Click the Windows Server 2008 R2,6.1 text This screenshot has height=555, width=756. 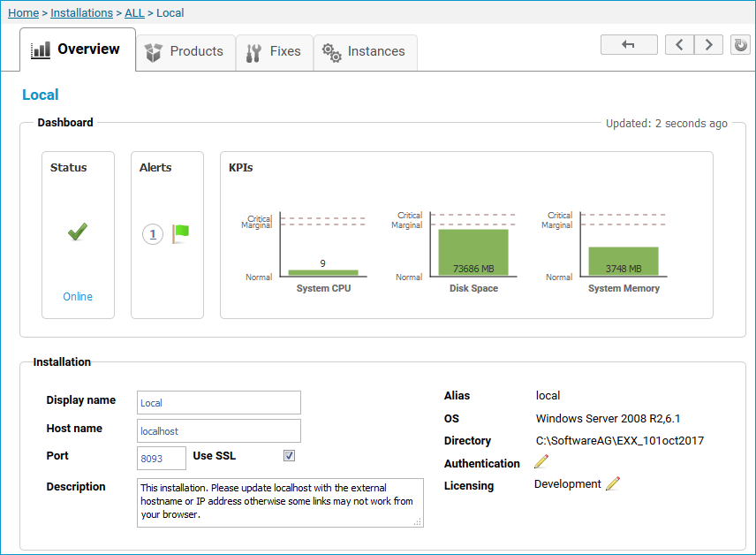click(x=608, y=418)
